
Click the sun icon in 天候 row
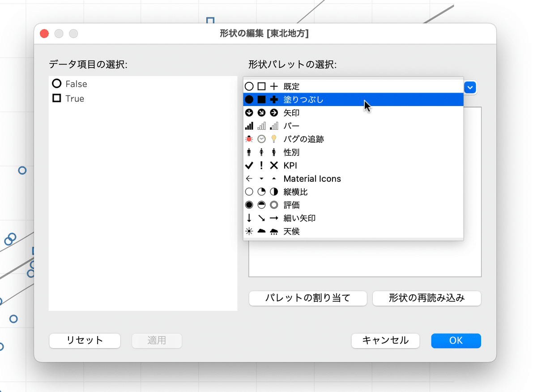point(249,231)
